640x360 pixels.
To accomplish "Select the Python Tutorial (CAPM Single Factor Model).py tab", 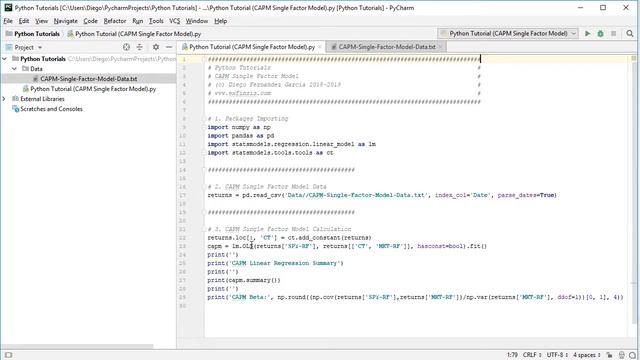I will point(252,47).
